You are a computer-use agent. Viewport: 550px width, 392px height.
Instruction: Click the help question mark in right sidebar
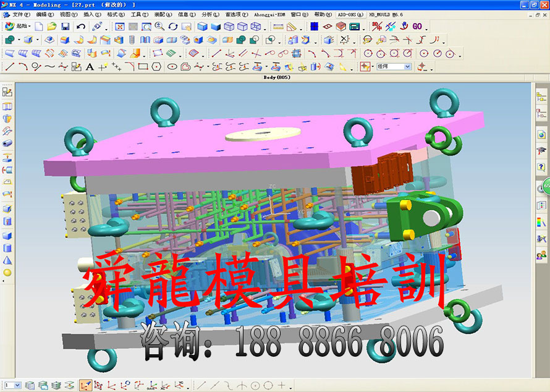pos(541,167)
